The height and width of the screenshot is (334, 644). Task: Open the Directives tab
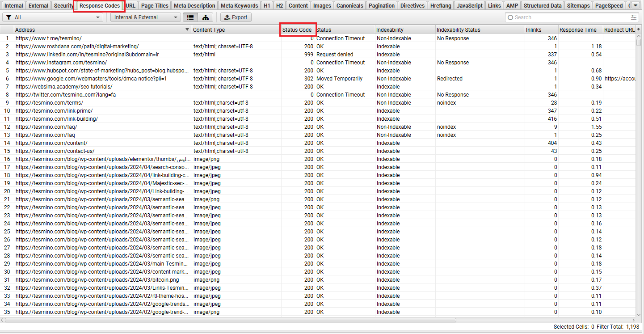tap(412, 6)
